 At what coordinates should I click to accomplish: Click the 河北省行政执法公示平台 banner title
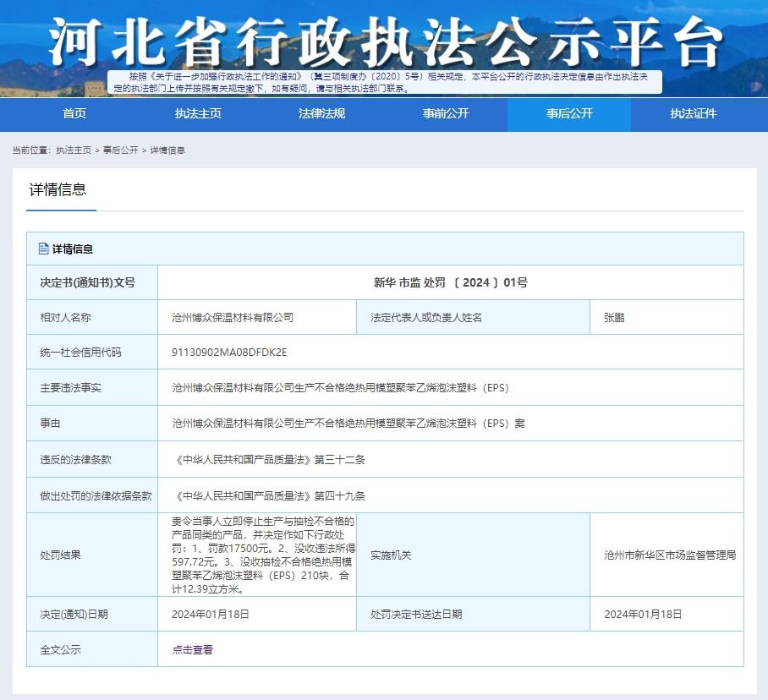(x=385, y=38)
